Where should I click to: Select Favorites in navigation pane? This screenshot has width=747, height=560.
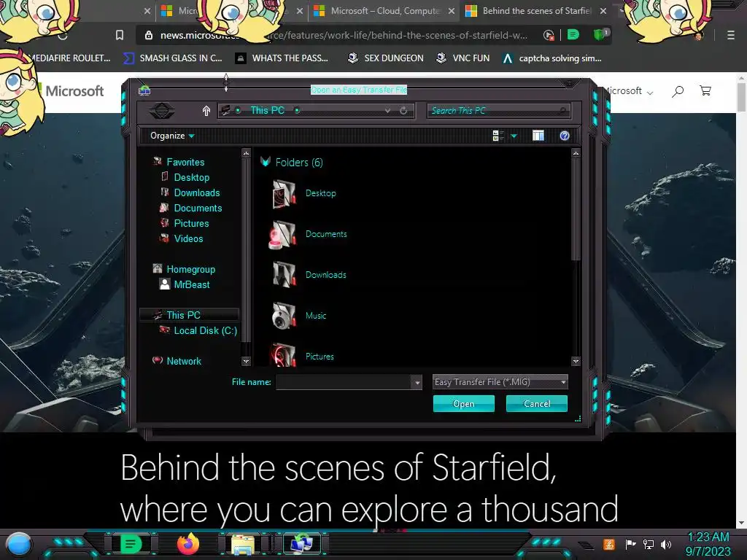click(x=185, y=163)
